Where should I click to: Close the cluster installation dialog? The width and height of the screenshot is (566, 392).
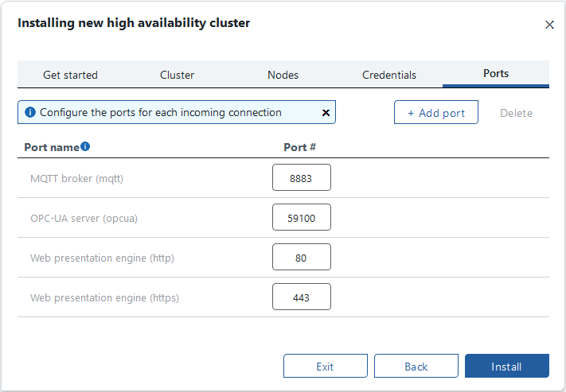click(x=549, y=25)
